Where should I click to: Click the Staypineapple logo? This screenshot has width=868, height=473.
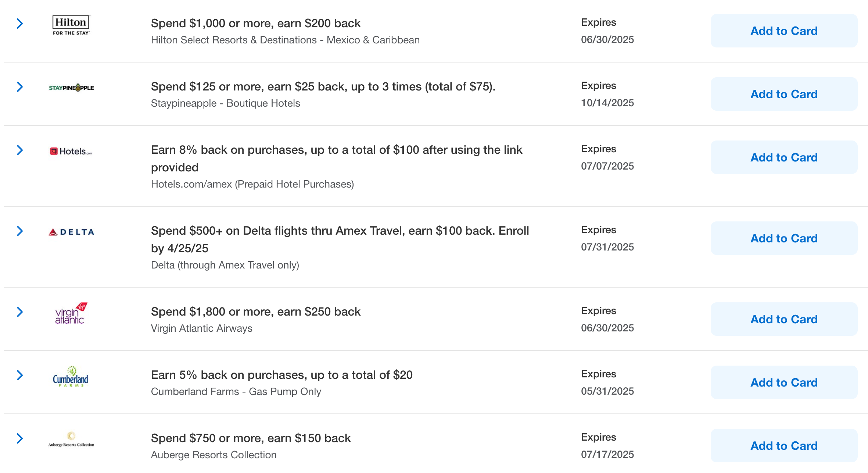point(72,88)
